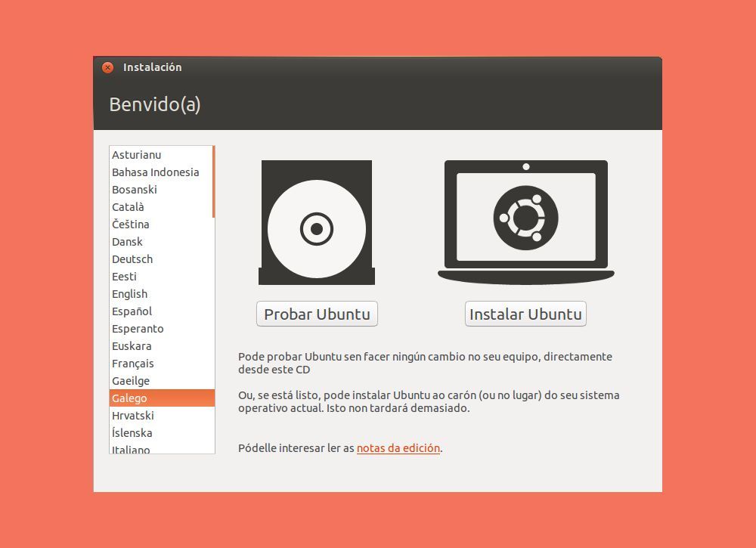Select Dansk language
Viewport: 756px width, 548px height.
point(161,241)
